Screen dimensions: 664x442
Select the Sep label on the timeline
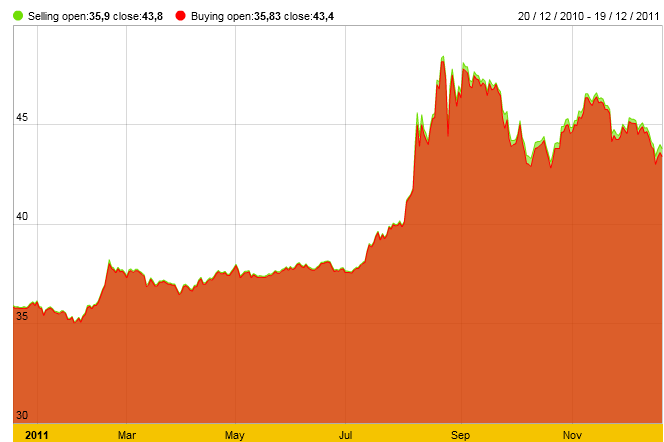(459, 435)
